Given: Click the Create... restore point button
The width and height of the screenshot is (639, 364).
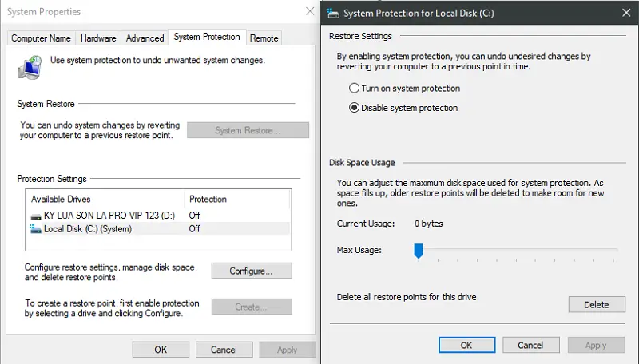Looking at the screenshot, I should click(252, 307).
